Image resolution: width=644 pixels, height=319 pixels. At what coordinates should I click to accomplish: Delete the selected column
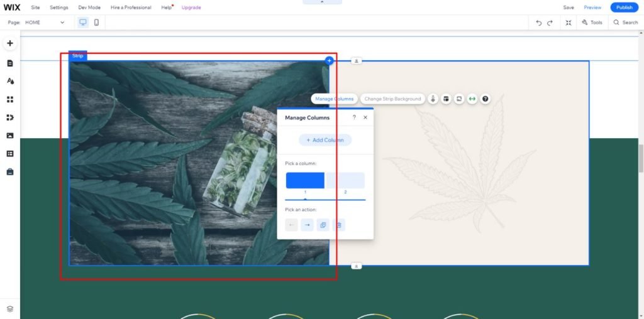point(339,225)
